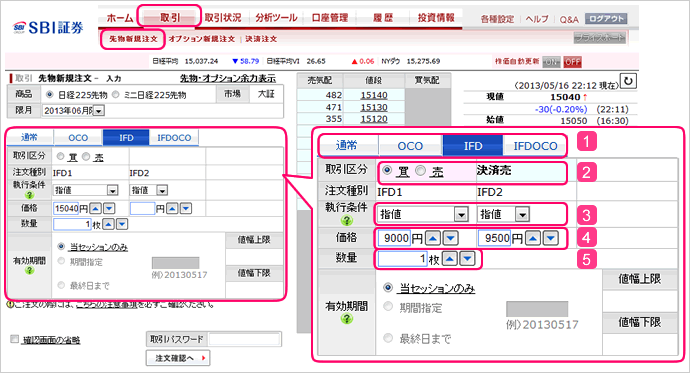This screenshot has height=373, width=690.
Task: Open the 口座管理 menu
Action: pos(330,18)
